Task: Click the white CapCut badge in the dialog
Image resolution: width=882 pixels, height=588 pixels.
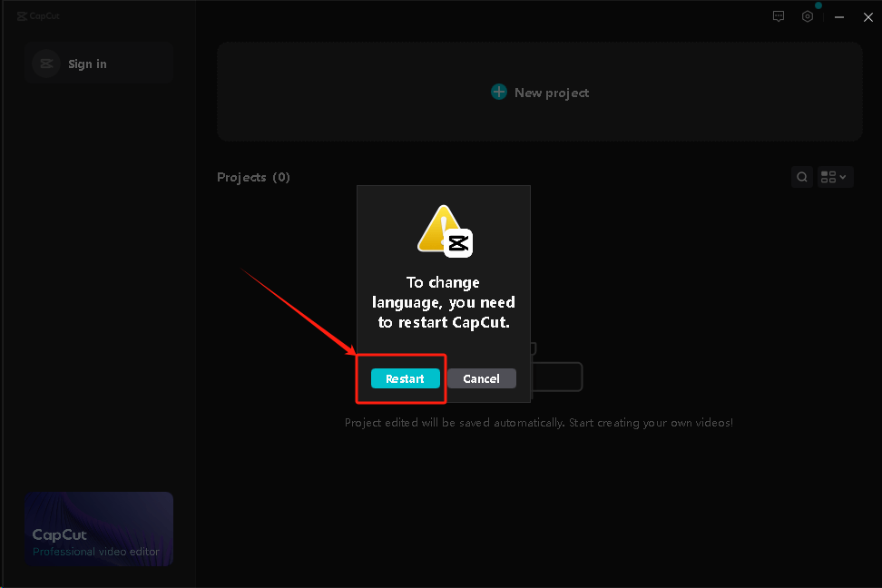Action: pyautogui.click(x=457, y=242)
